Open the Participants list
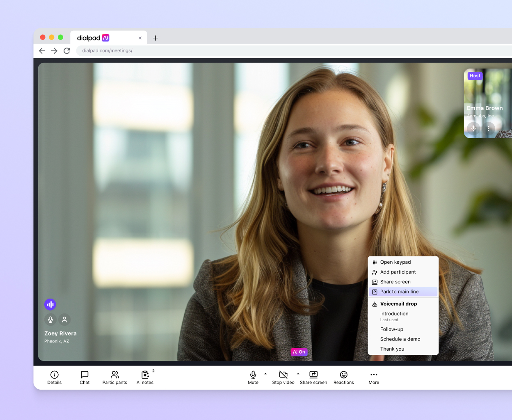Screen dimensions: 512x420 pos(114,377)
